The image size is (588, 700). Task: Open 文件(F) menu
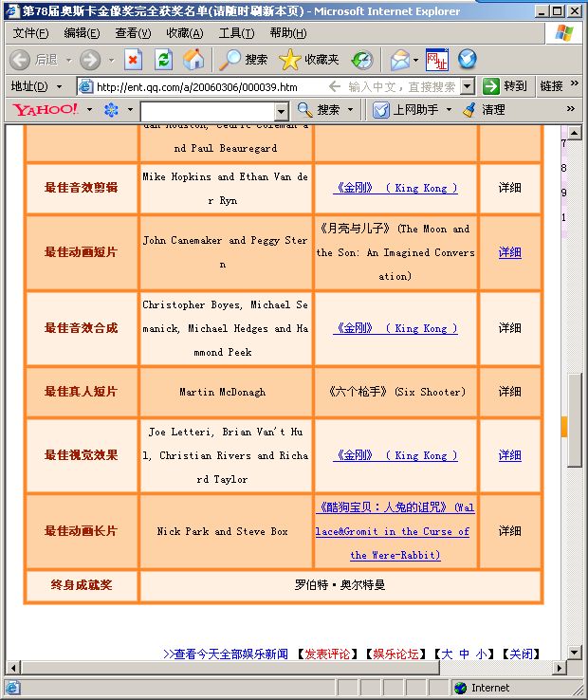click(x=30, y=33)
